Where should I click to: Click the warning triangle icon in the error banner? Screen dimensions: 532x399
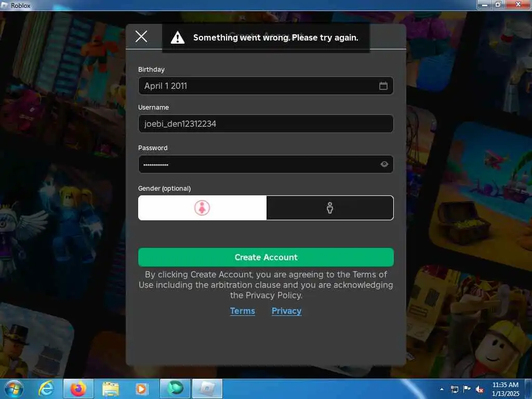(x=178, y=37)
